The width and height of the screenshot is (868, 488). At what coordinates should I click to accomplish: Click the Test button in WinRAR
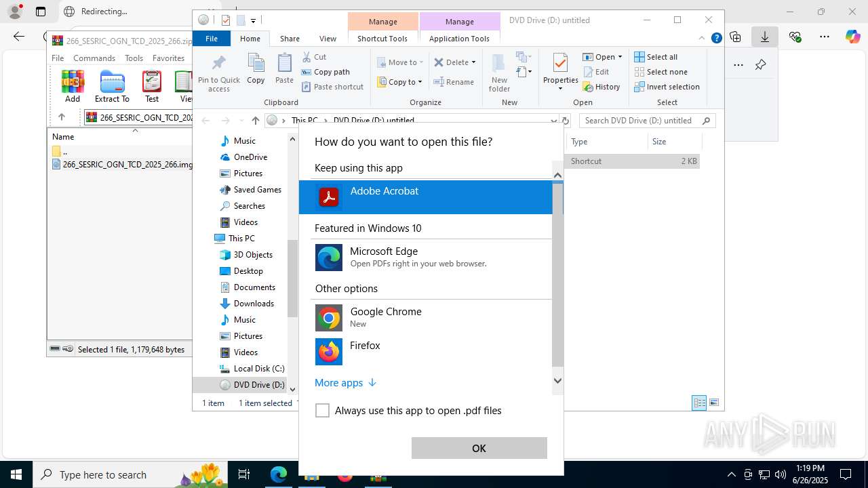152,87
